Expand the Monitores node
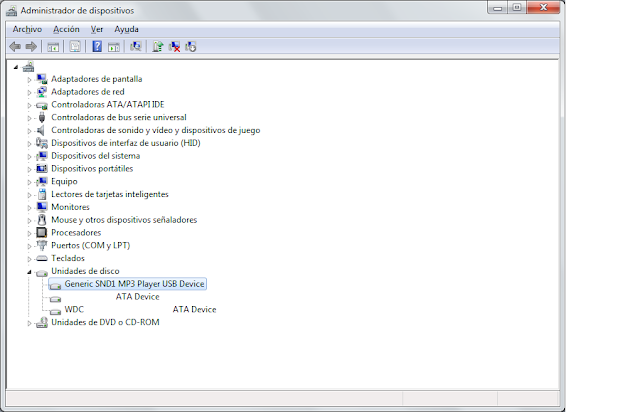640x412 pixels. 29,208
